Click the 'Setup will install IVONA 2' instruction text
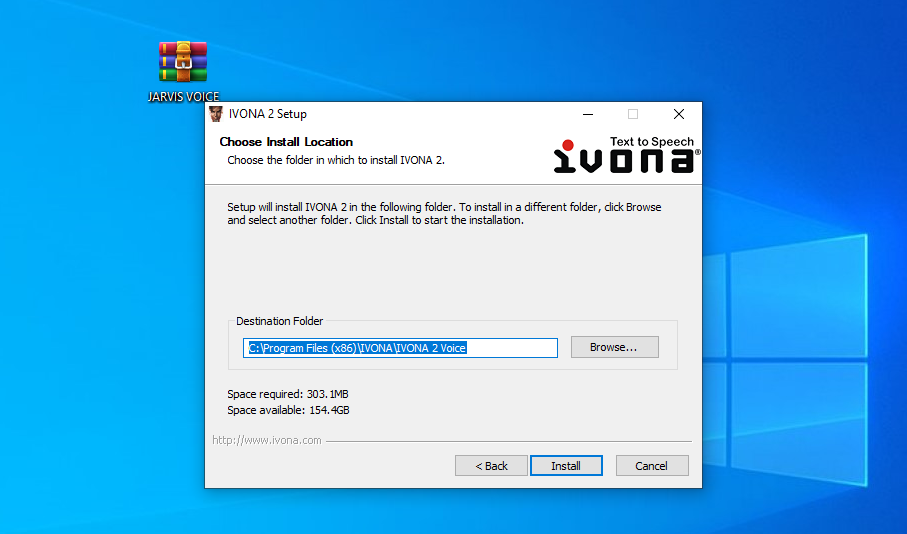907x534 pixels. click(444, 213)
